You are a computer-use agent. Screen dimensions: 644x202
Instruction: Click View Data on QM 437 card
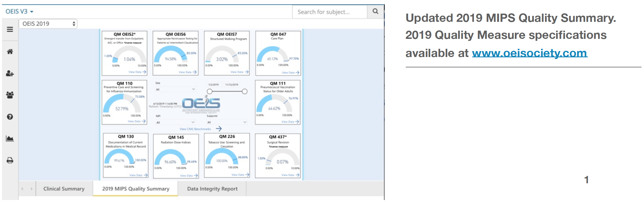(x=290, y=175)
